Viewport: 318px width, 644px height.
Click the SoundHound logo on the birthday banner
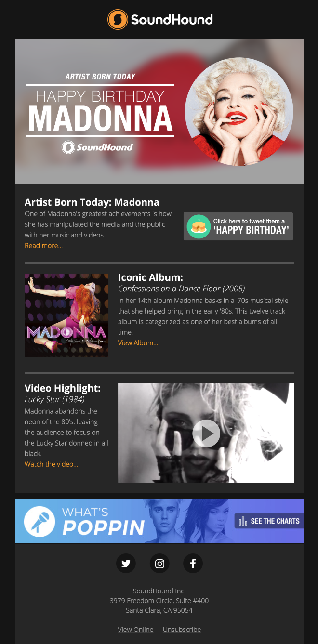coord(97,147)
